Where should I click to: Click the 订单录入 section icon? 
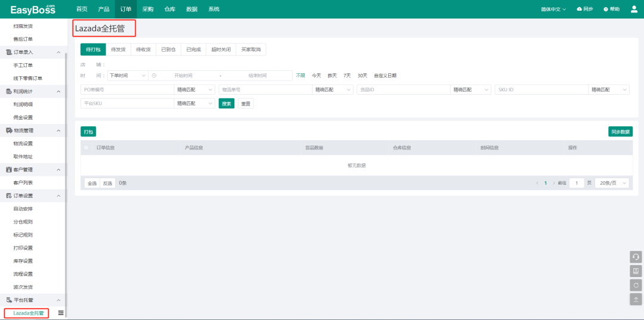(8, 52)
